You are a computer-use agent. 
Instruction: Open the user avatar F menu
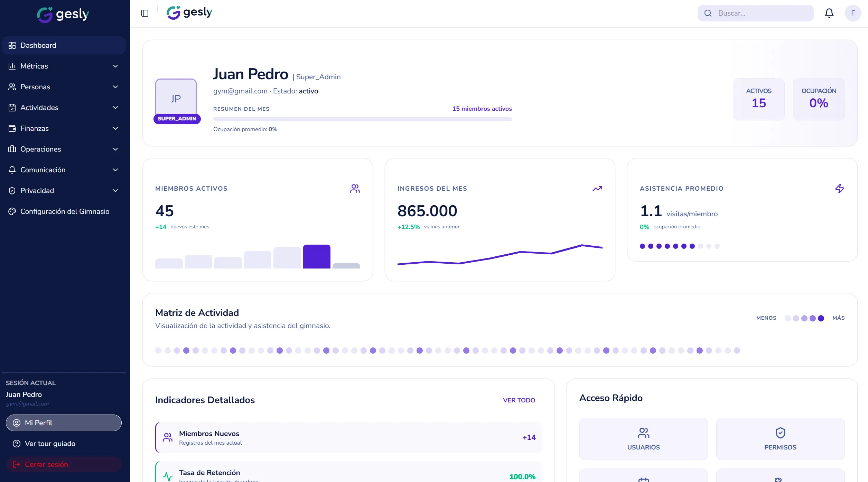point(853,13)
